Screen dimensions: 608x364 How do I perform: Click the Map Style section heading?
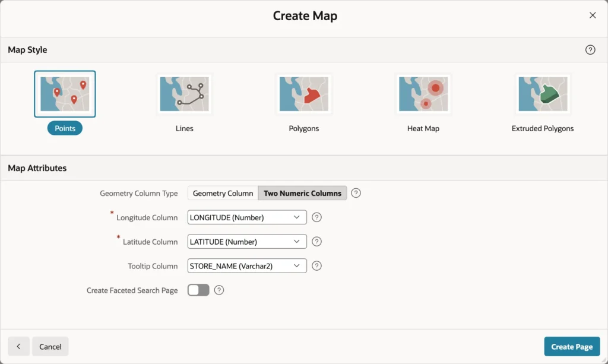pyautogui.click(x=27, y=50)
